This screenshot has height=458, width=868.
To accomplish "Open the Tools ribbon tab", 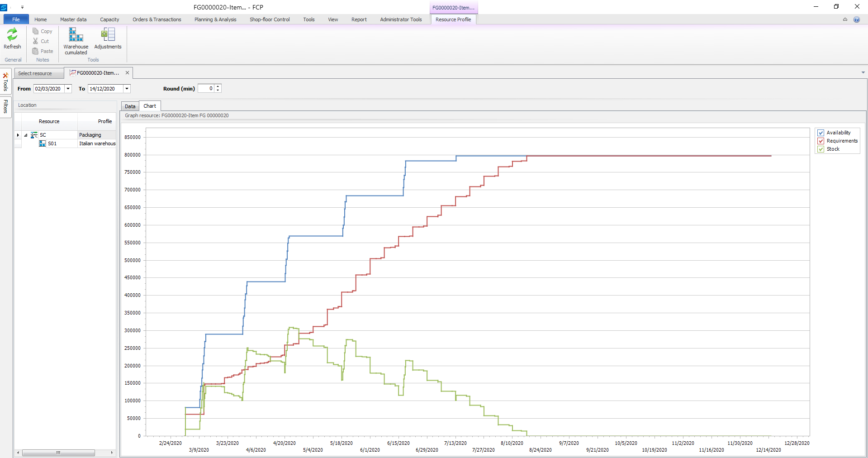I will (309, 19).
